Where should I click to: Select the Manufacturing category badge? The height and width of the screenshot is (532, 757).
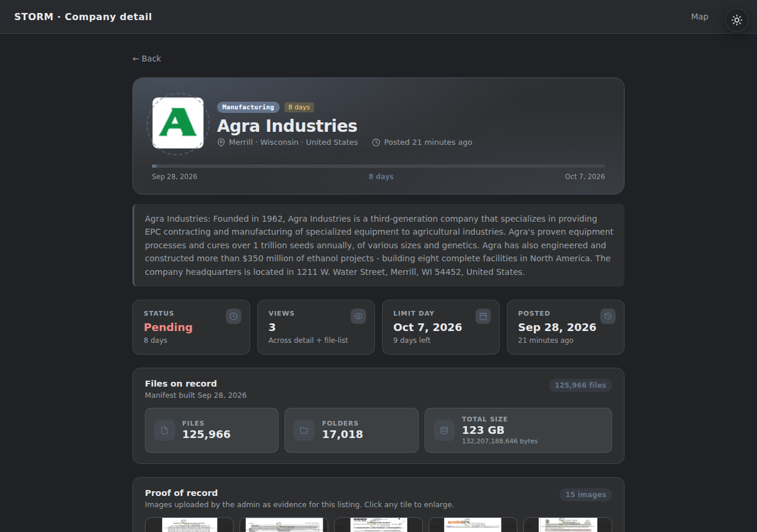point(248,107)
